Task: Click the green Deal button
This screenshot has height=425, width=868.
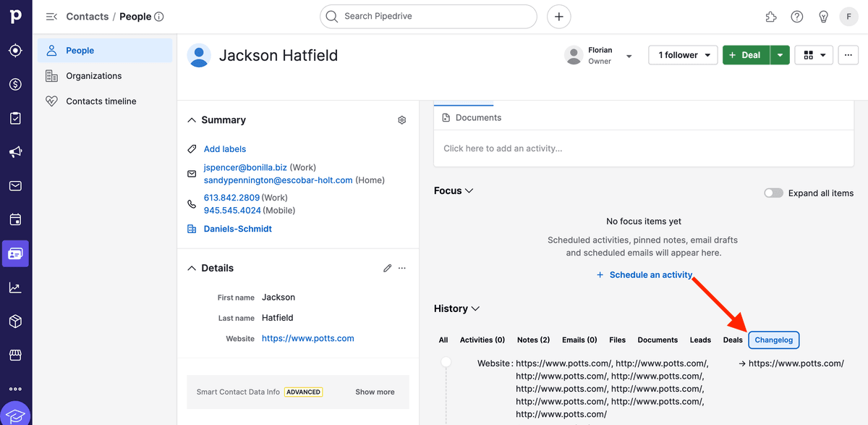Action: 746,55
